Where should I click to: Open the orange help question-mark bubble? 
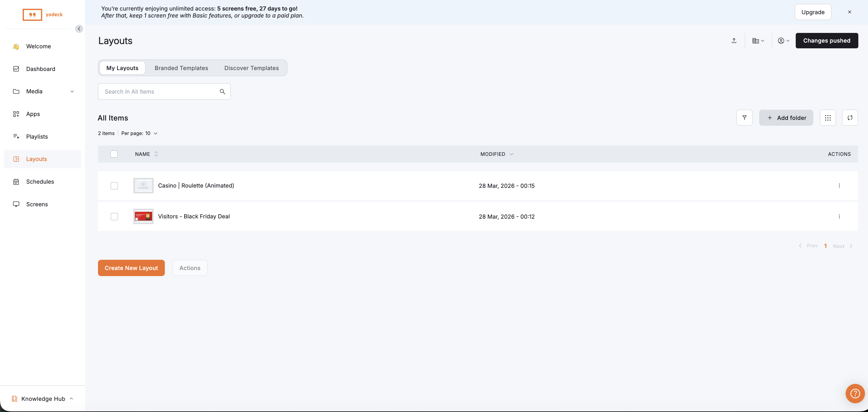coord(855,393)
